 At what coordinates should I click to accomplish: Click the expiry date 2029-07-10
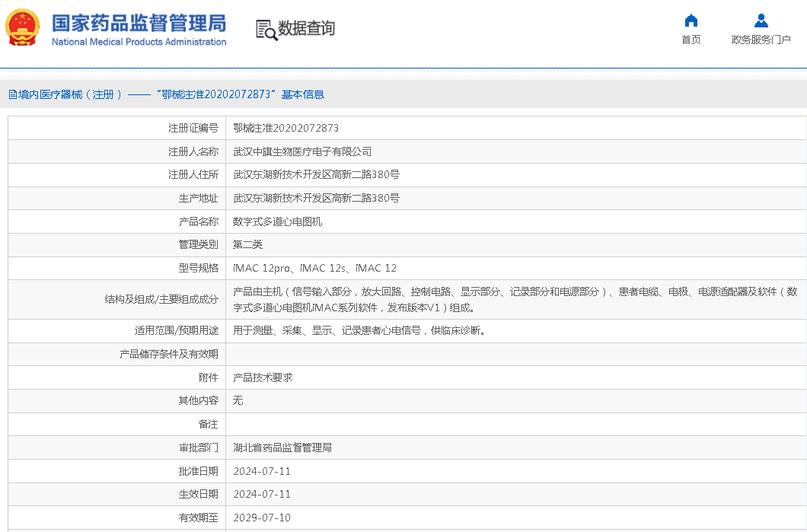click(262, 518)
